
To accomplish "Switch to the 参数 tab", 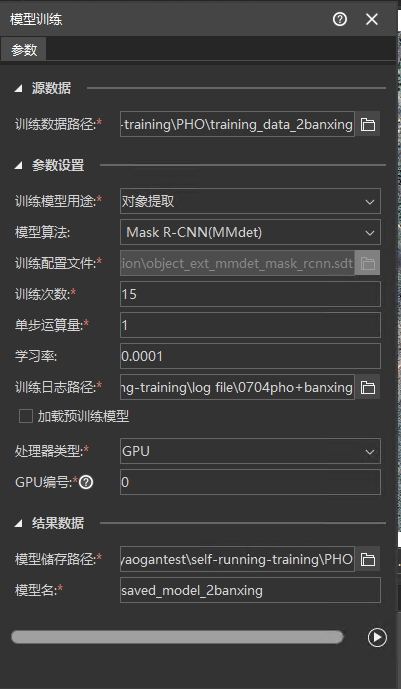I will [24, 50].
